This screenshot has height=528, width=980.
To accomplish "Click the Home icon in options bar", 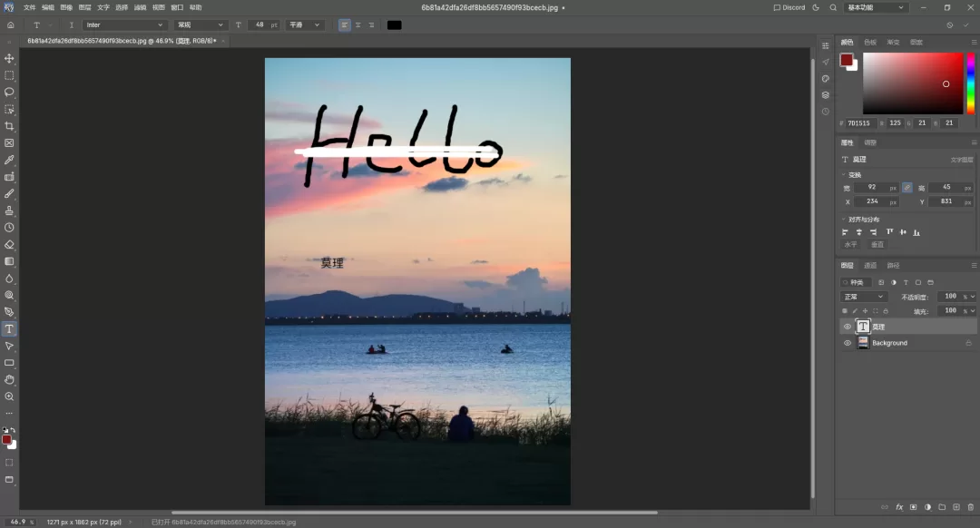I will 11,25.
